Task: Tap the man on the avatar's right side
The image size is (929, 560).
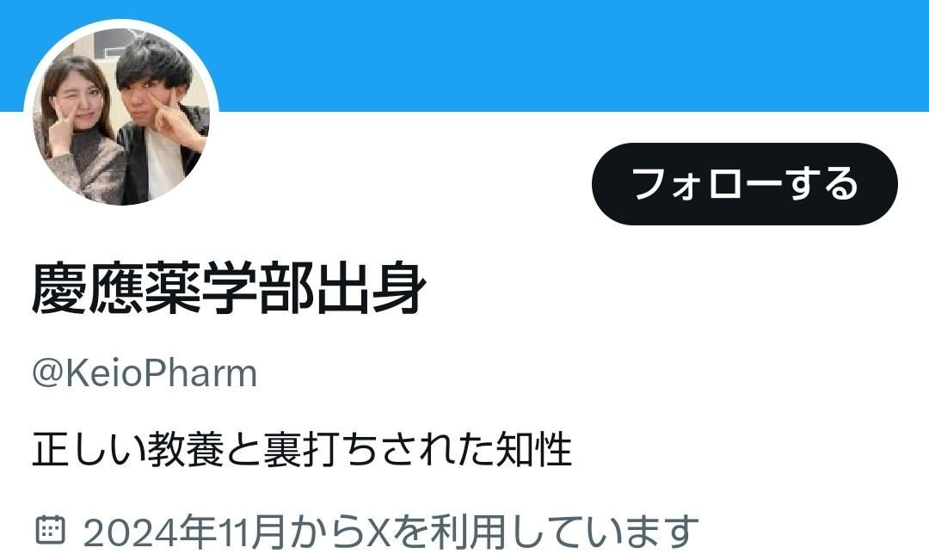Action: 162,119
